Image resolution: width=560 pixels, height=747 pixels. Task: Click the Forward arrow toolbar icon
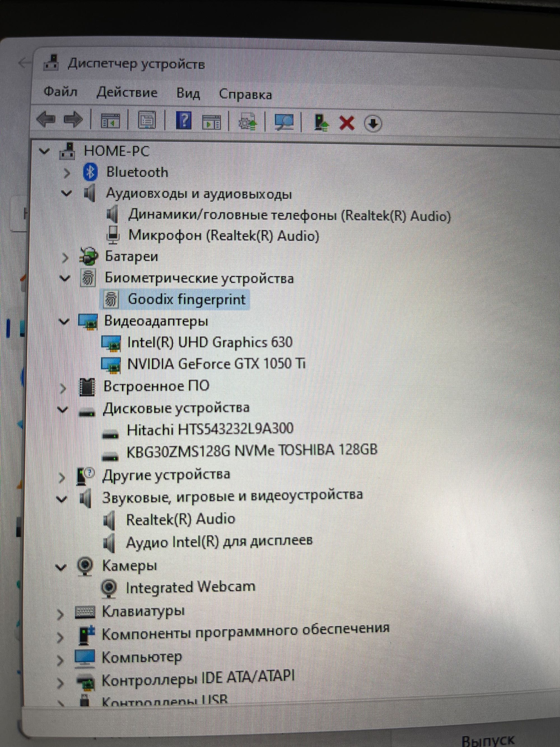(x=73, y=119)
